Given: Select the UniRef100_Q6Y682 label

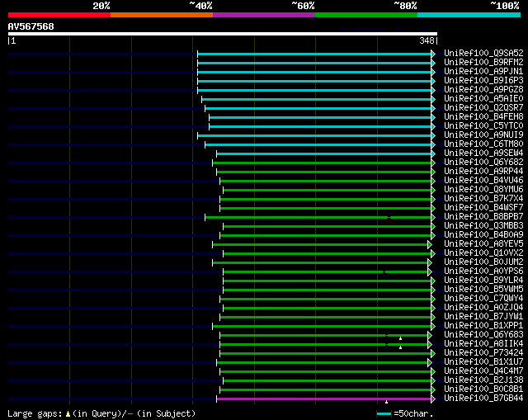Looking at the screenshot, I should point(483,162).
